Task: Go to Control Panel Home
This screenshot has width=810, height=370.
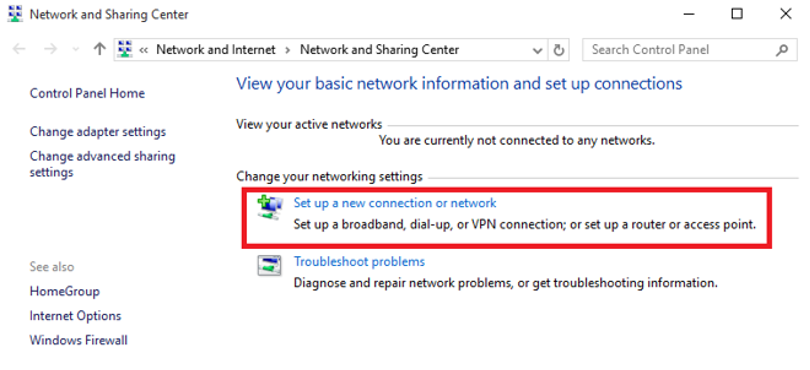Action: (x=87, y=93)
